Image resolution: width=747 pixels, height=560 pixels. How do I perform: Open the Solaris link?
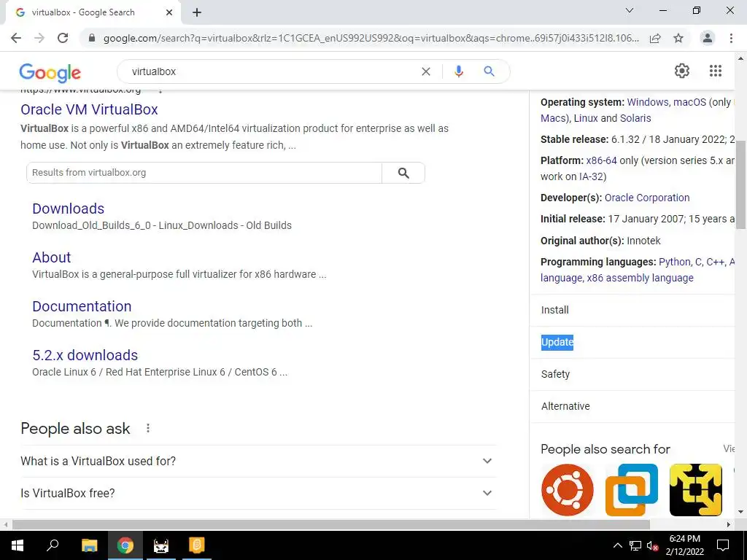(x=635, y=118)
